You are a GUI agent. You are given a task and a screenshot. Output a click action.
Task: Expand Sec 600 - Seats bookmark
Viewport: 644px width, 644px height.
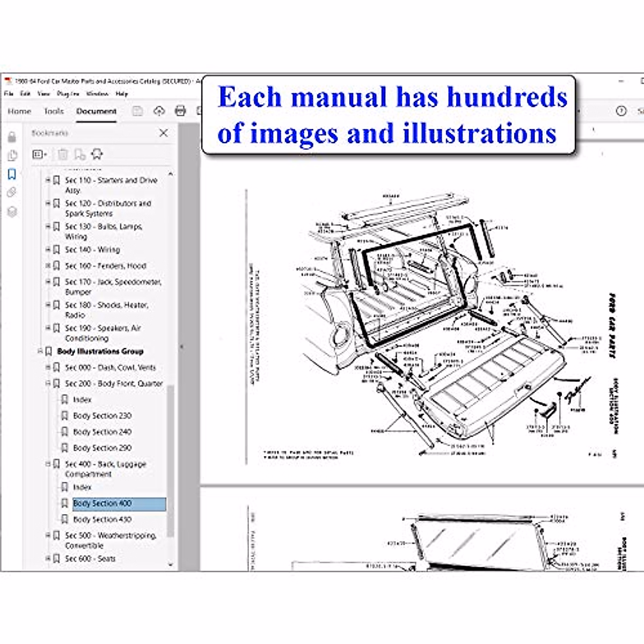[x=48, y=559]
